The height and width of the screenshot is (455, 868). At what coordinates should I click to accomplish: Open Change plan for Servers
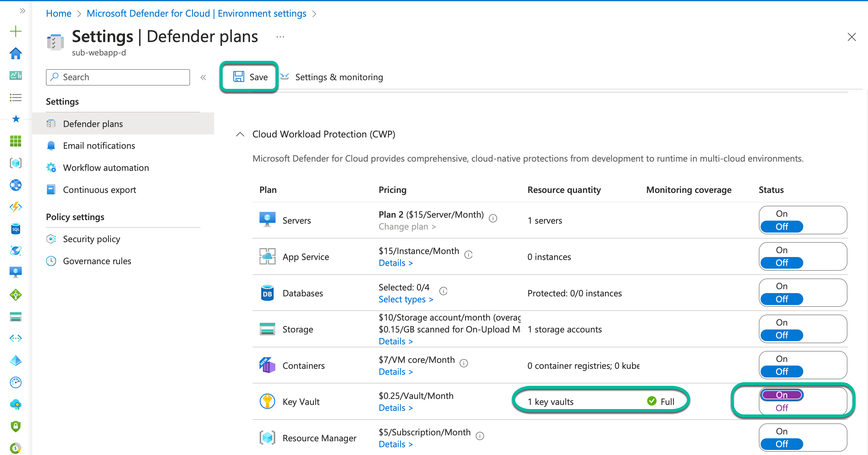coord(407,227)
